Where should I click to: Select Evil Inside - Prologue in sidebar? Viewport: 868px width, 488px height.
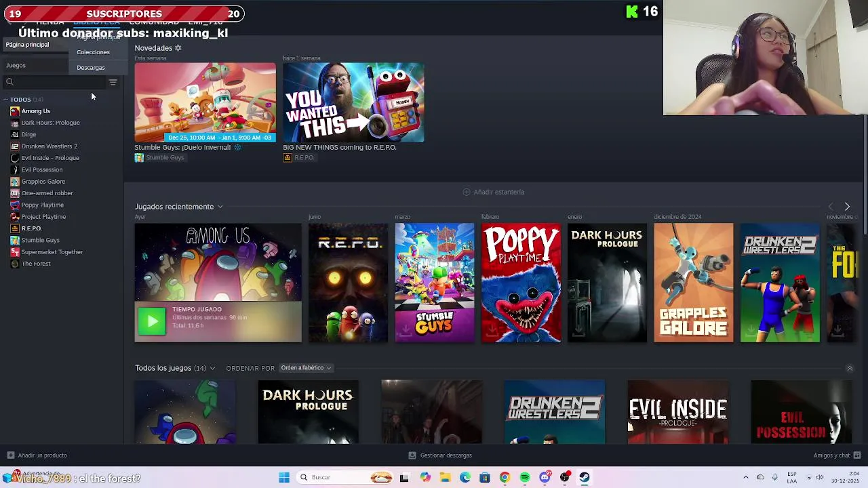click(x=50, y=158)
